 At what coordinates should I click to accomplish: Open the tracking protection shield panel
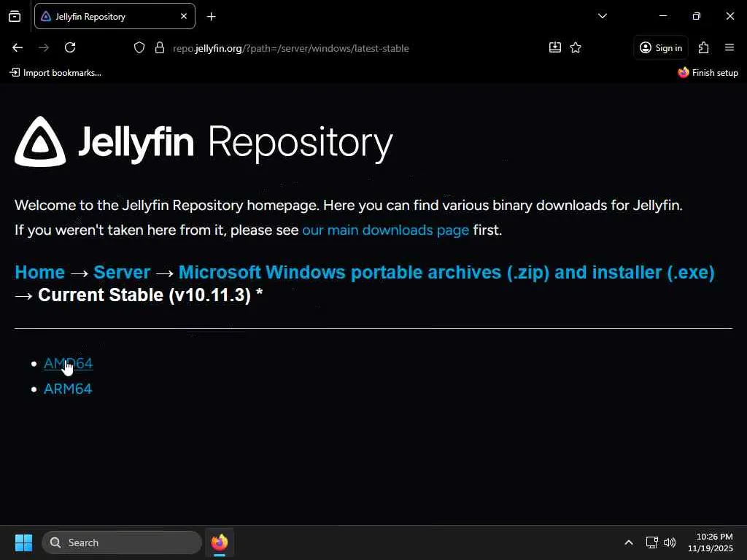[139, 47]
